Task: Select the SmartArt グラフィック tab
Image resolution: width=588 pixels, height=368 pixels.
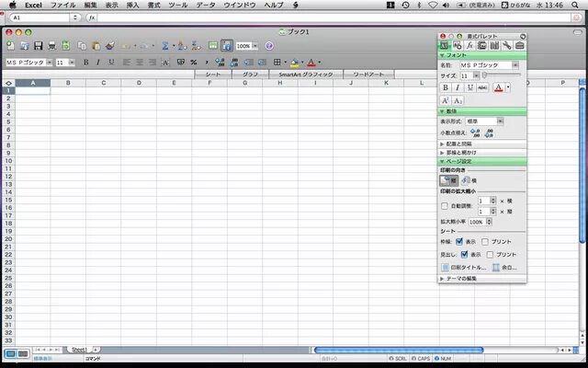Action: [306, 75]
